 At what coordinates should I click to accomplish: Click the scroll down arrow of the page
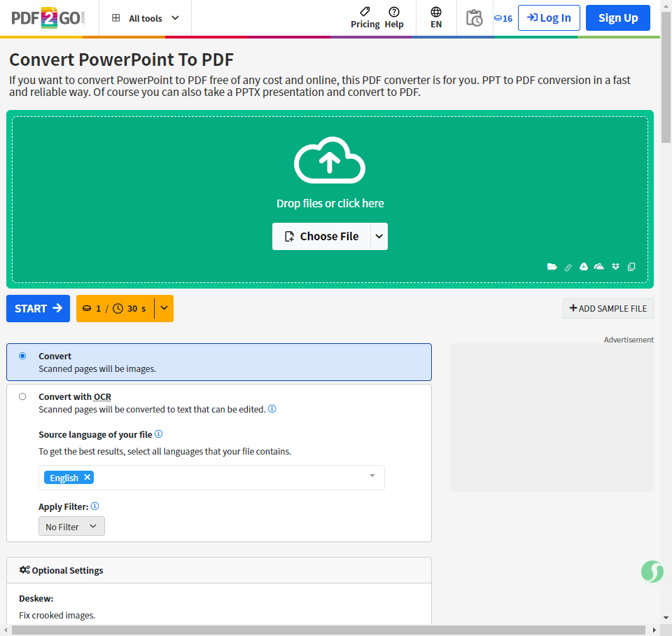[666, 618]
